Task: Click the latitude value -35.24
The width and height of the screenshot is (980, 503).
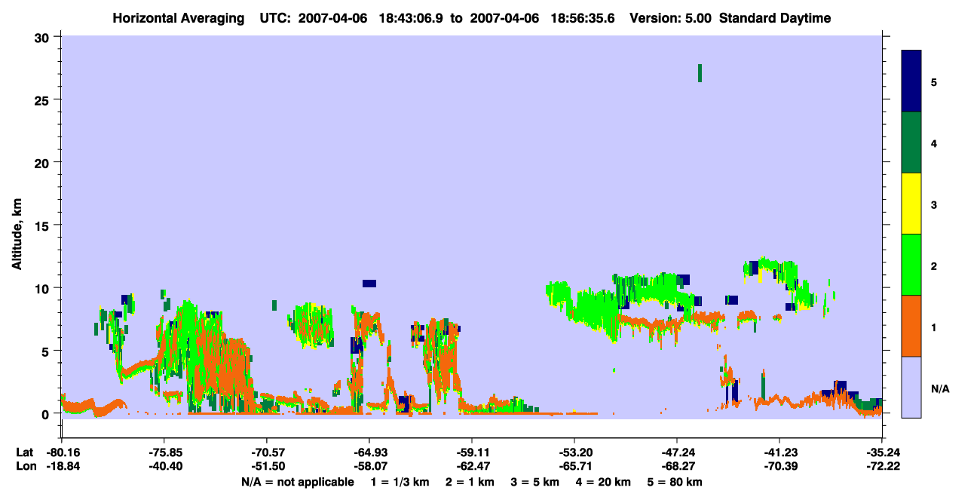Action: [881, 452]
